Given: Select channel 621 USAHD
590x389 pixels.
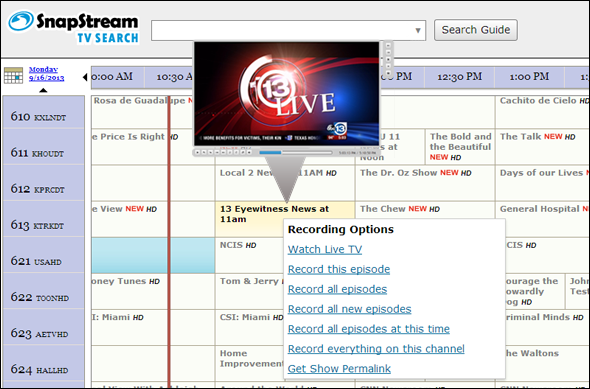Looking at the screenshot, I should [x=44, y=255].
